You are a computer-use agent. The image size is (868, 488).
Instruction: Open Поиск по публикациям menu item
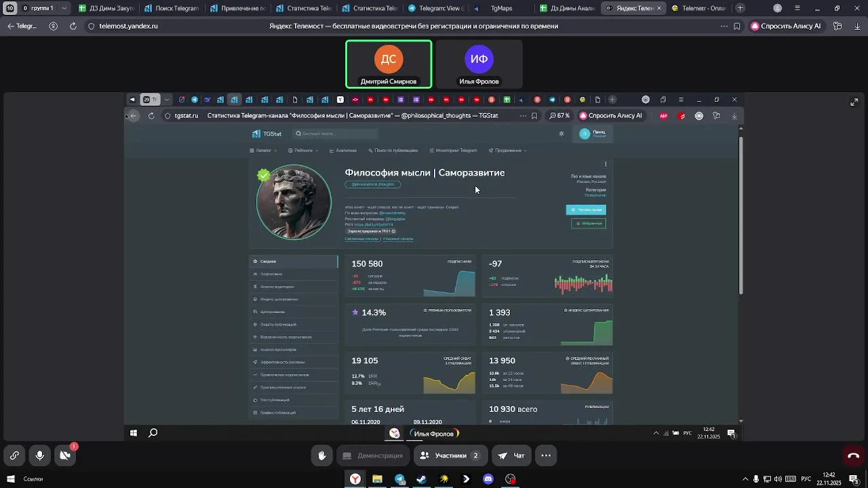pyautogui.click(x=393, y=150)
